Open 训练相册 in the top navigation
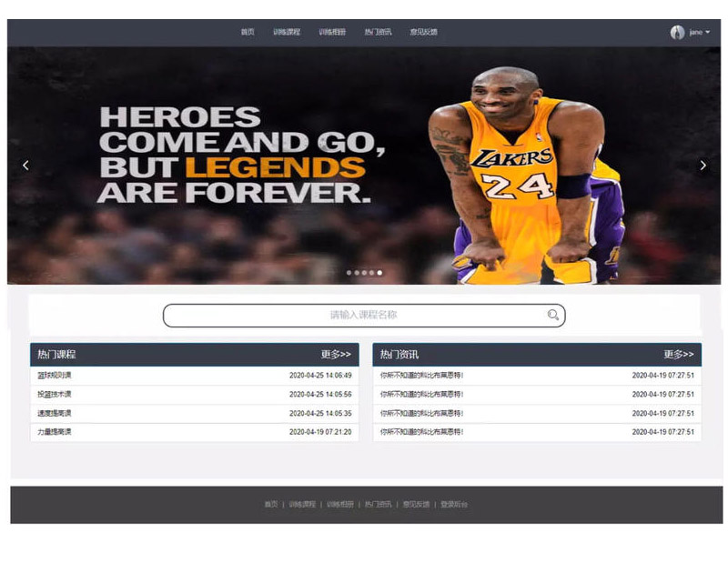The width and height of the screenshot is (728, 573). (332, 32)
